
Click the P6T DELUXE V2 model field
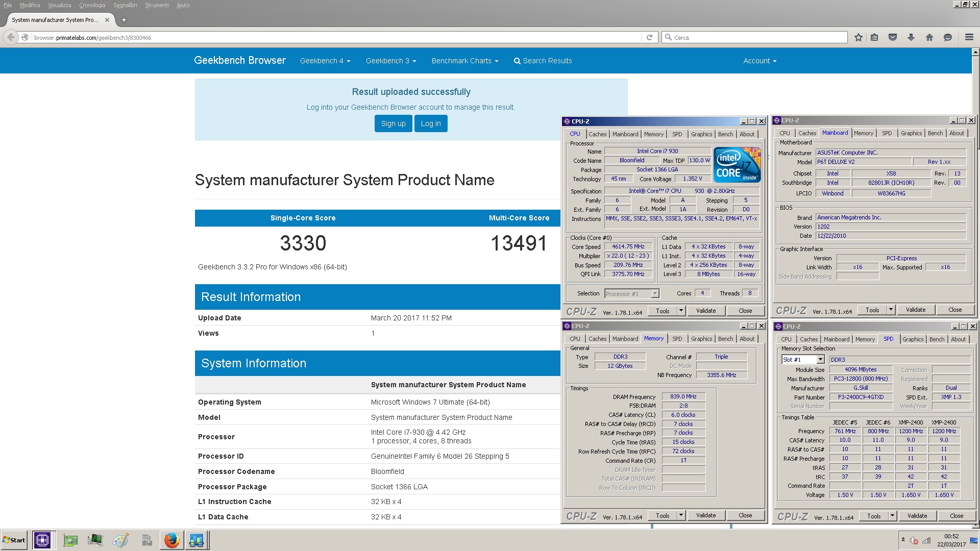click(864, 162)
